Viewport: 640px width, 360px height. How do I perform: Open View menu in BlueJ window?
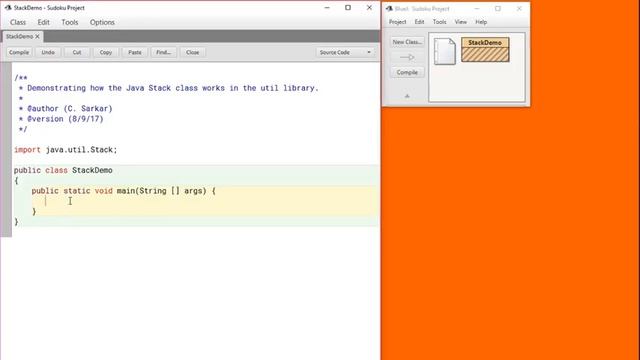tap(460, 22)
